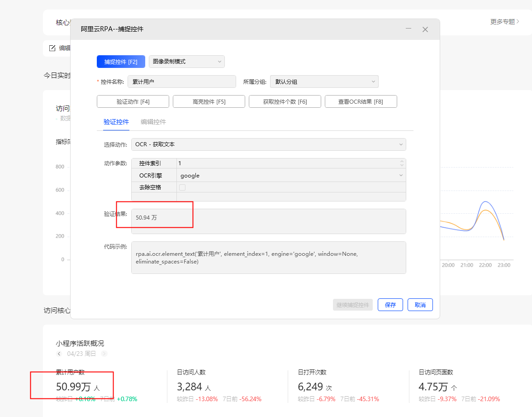
Task: Click the 日打开次数 value 6,249
Action: pos(310,387)
